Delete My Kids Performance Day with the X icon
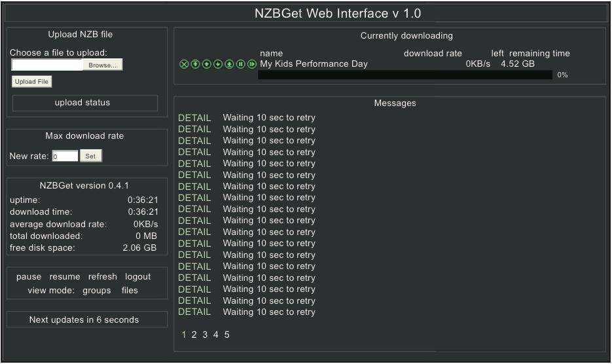Image resolution: width=612 pixels, height=364 pixels. pyautogui.click(x=184, y=64)
